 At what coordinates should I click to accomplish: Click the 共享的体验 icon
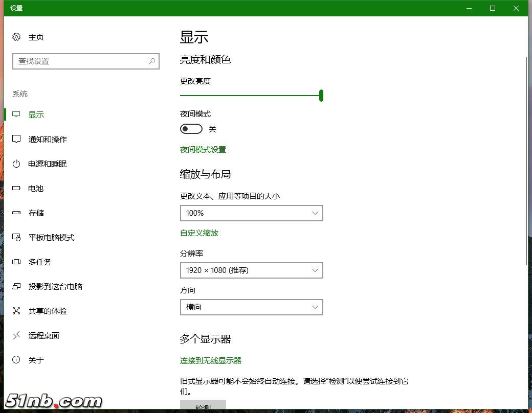[x=16, y=311]
